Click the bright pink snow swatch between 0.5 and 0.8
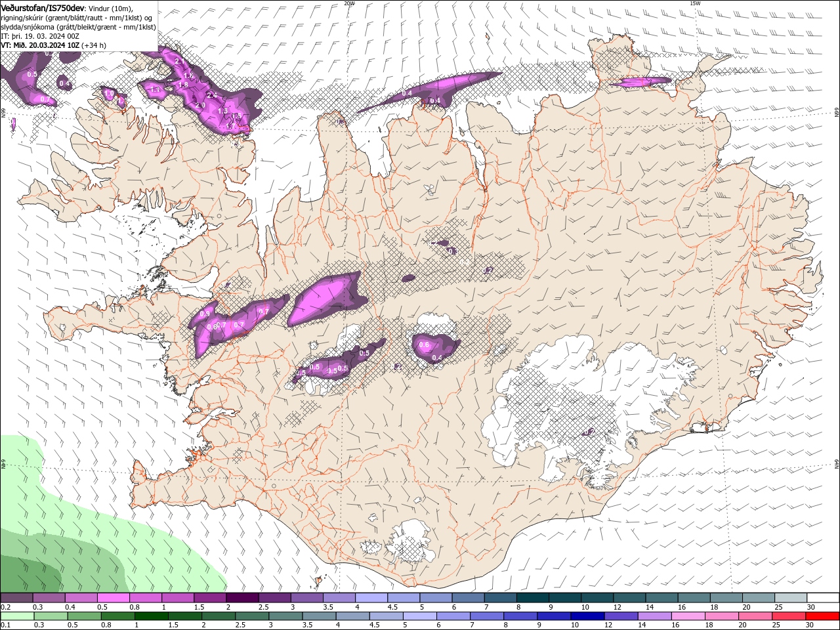Viewport: 840px width, 630px height. point(113,598)
